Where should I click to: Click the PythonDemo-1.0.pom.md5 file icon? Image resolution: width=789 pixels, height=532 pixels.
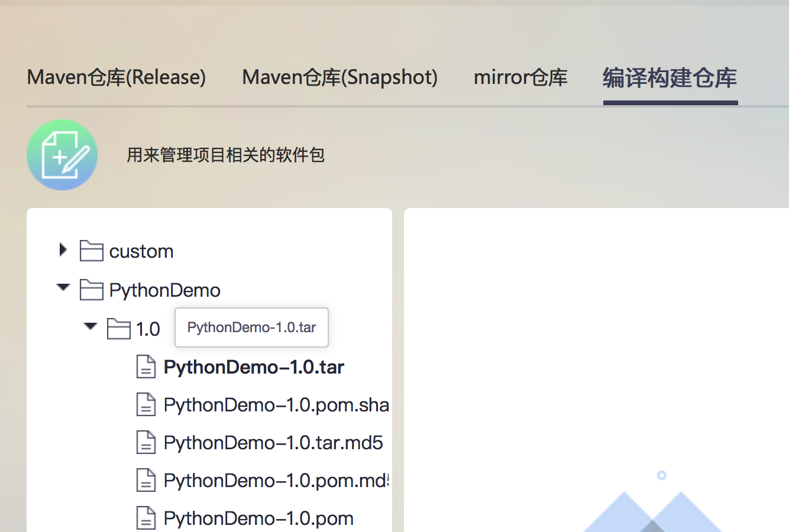point(146,481)
